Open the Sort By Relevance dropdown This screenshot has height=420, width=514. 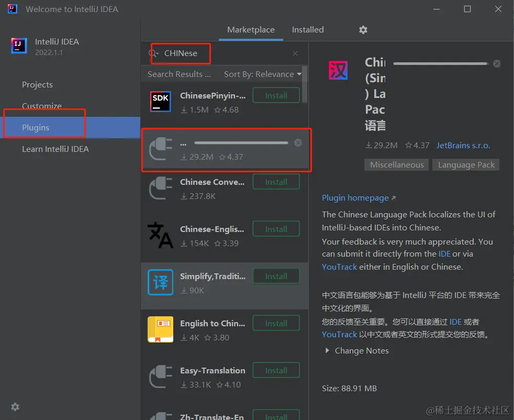263,74
